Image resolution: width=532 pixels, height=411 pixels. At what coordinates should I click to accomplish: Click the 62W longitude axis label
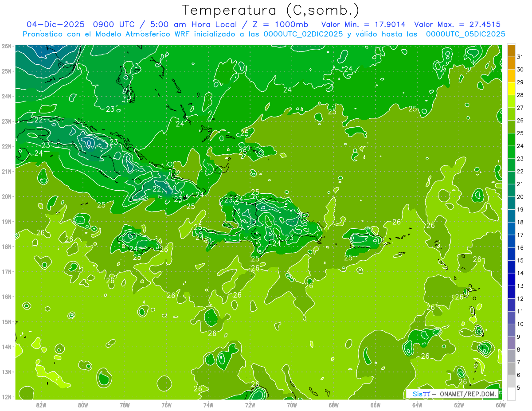(x=459, y=405)
